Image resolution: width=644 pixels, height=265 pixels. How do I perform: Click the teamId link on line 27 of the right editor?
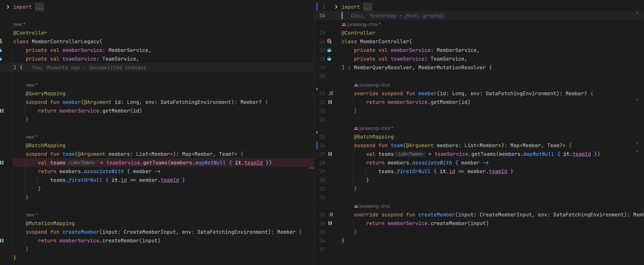582,154
